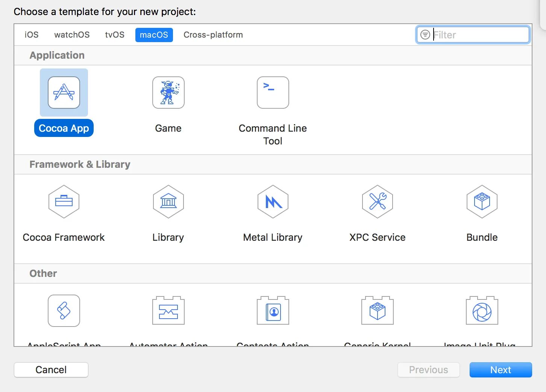The image size is (546, 392).
Task: Pick the Cocoa Framework toolbox icon
Action: 64,202
